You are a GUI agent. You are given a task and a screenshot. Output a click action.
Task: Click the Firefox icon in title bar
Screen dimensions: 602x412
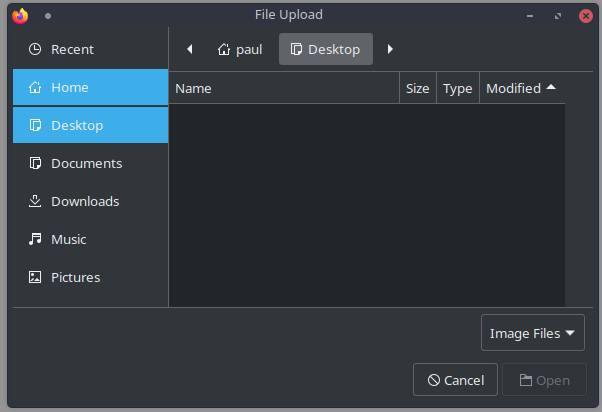20,16
